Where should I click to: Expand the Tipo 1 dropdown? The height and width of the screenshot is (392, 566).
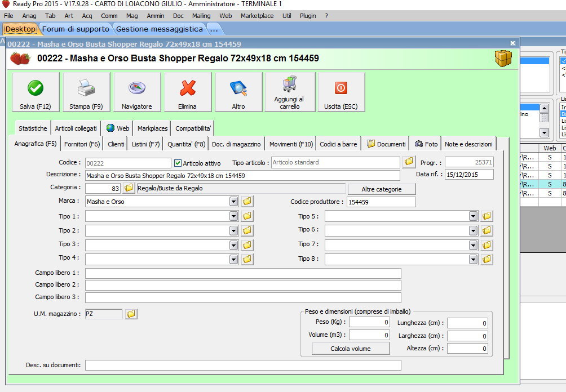coord(233,216)
